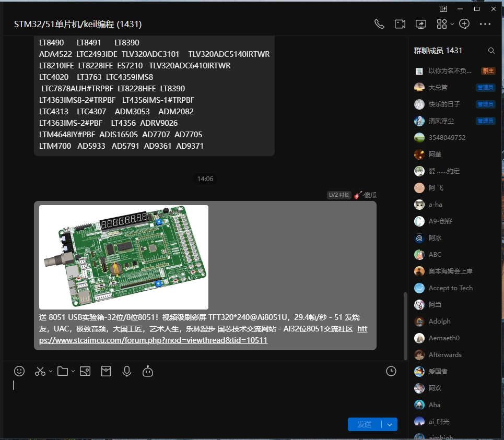
Task: Select member 3548049752
Action: click(x=454, y=137)
